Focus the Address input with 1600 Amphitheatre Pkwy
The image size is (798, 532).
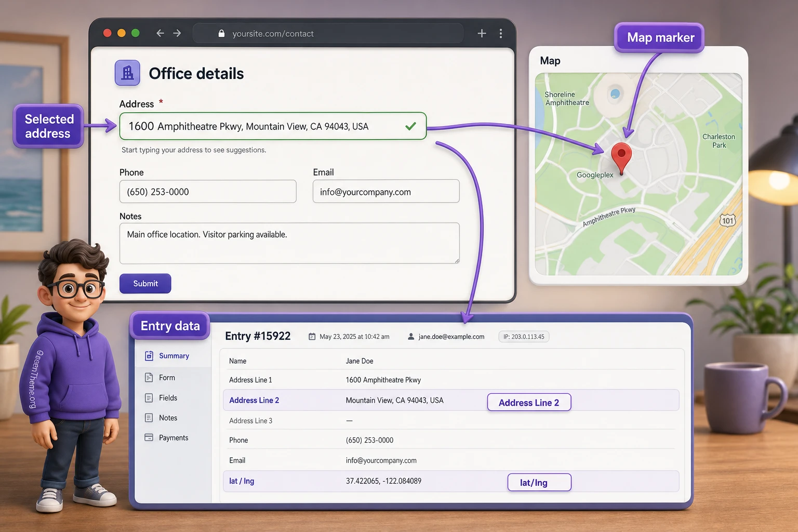pos(273,126)
